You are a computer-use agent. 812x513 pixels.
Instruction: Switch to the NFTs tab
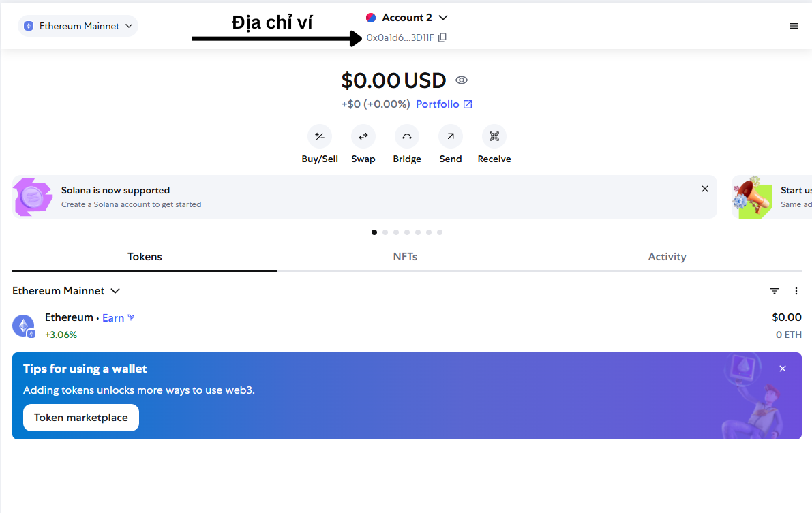click(405, 257)
